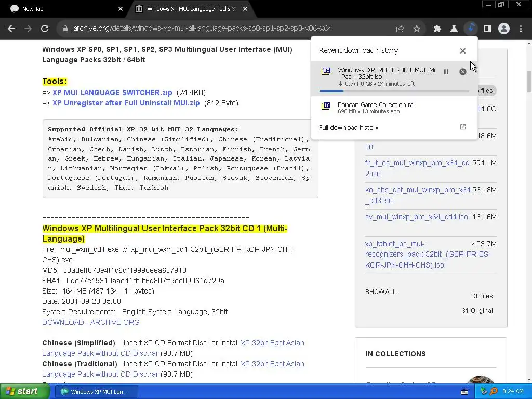Click the address bar URL
532x399 pixels.
coord(203,29)
